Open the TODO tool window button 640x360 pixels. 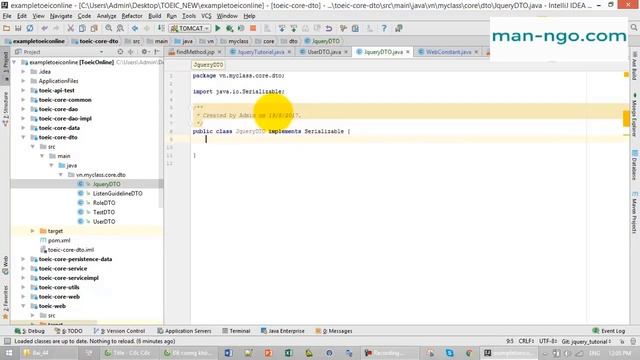pyautogui.click(x=69, y=331)
